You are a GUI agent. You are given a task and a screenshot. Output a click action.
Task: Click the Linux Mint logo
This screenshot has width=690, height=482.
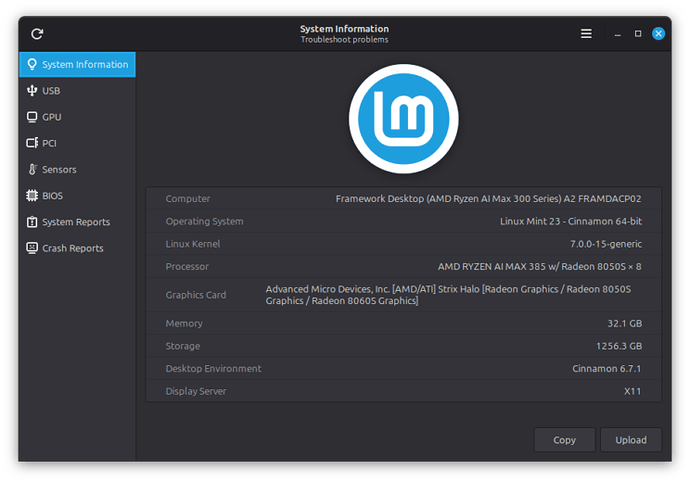click(404, 119)
